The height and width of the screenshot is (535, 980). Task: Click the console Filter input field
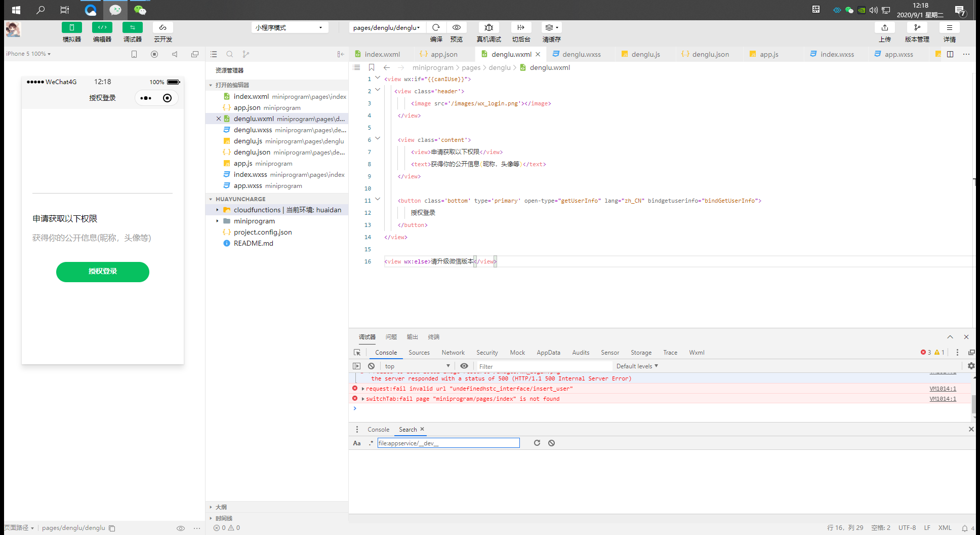(544, 366)
